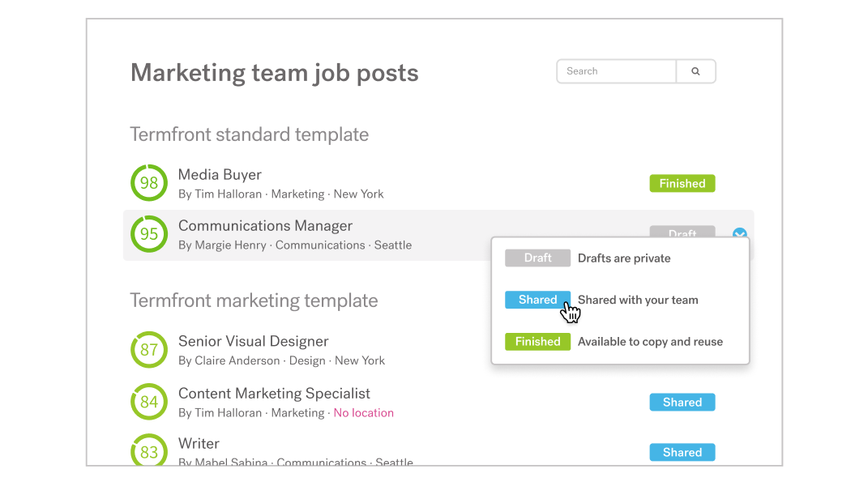
Task: Click the 84 score circle for Content Marketing Specialist
Action: pos(149,402)
